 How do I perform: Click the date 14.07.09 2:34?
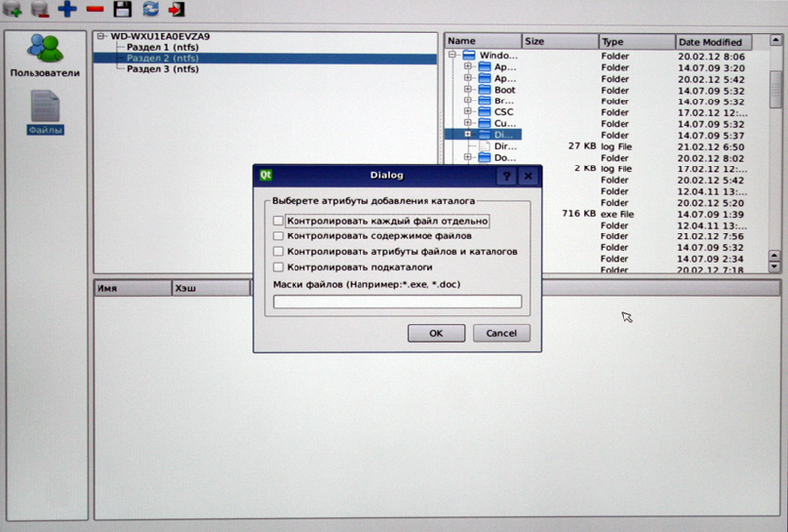tap(710, 259)
